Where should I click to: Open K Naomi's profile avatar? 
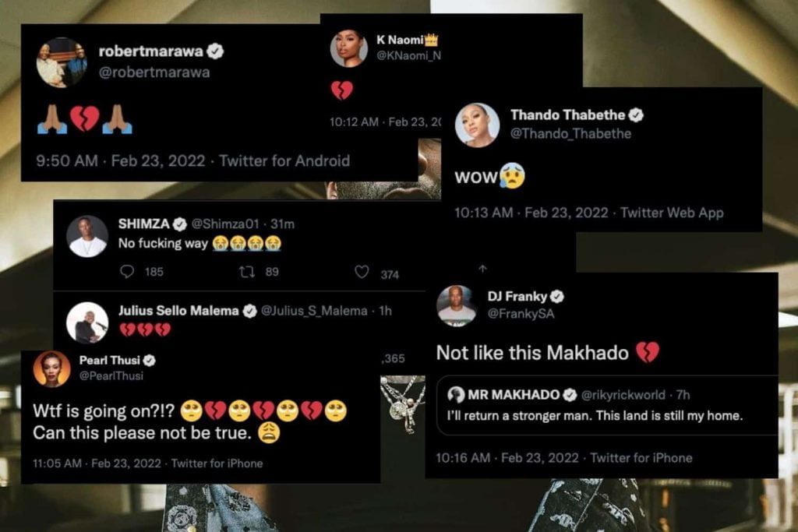click(349, 48)
